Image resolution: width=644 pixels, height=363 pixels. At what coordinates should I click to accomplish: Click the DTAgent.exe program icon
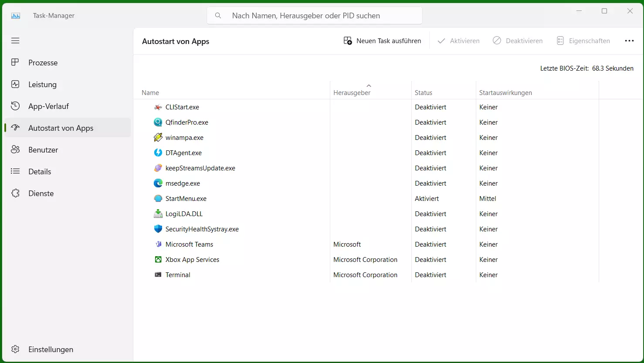point(158,153)
